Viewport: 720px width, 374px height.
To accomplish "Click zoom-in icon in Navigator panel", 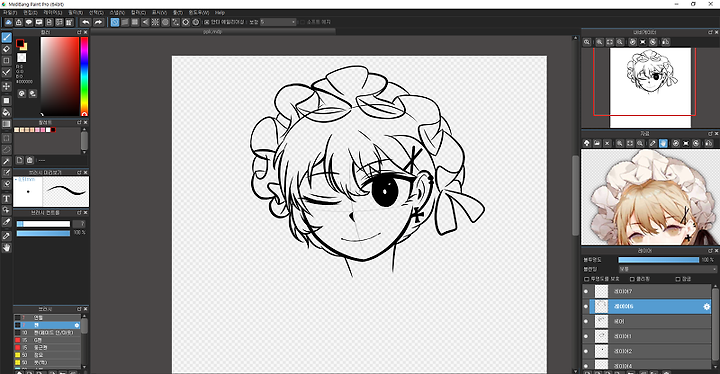I will tap(600, 42).
